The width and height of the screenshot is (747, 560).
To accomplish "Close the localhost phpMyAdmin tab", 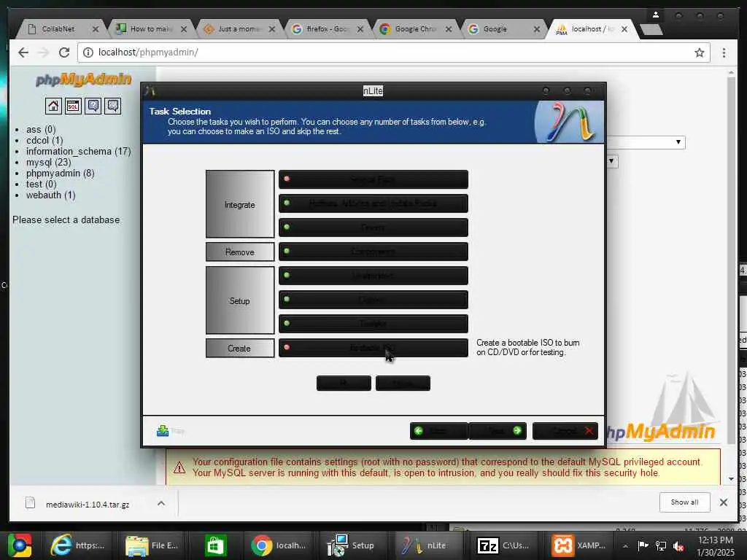I will point(624,29).
